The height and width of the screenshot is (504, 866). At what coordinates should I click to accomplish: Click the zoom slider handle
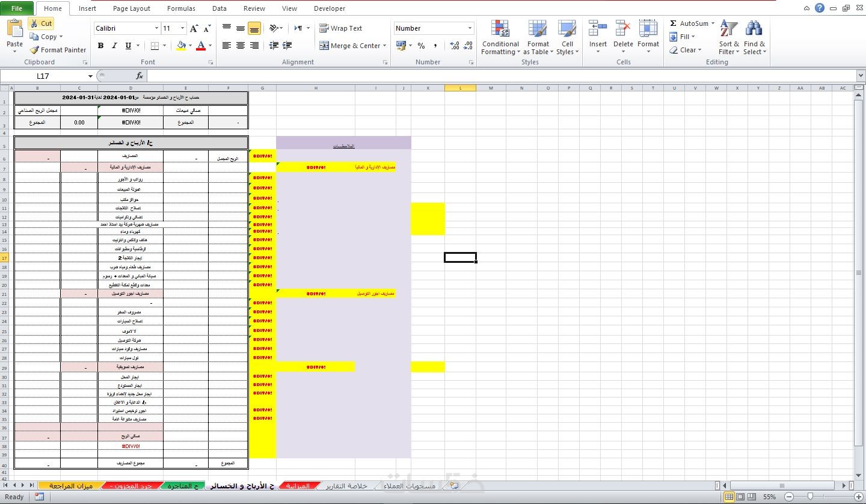(x=811, y=497)
